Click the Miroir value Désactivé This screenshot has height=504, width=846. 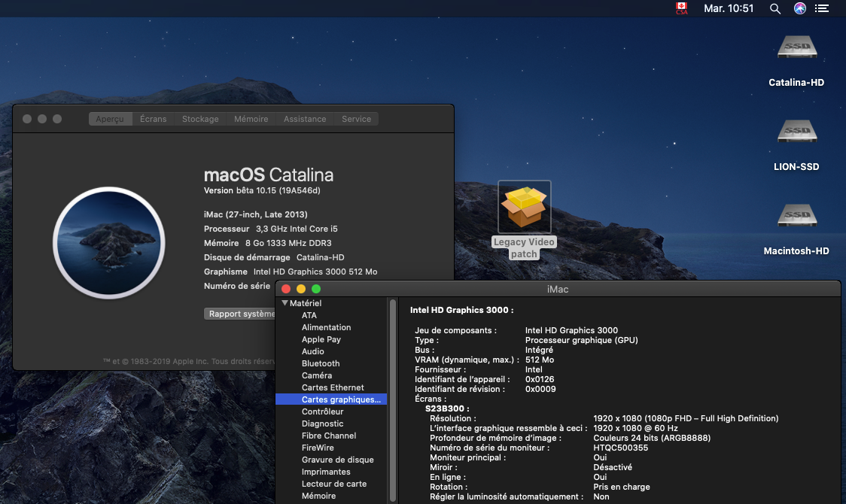(613, 467)
